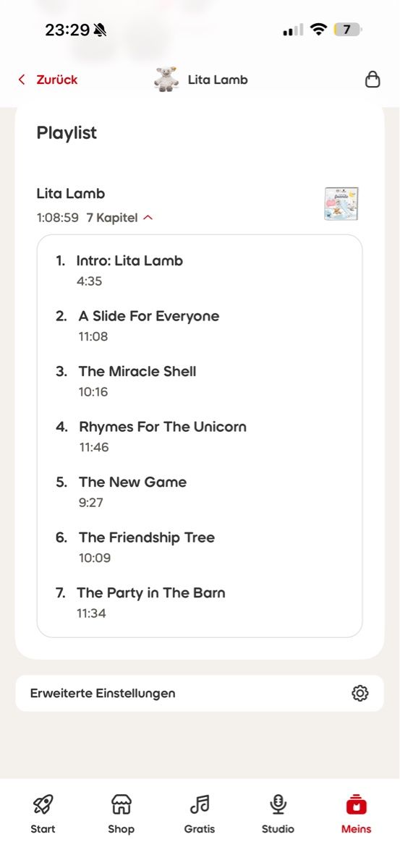Open the Gratis music note icon
Viewport: 400px width, 868px height.
tap(199, 804)
